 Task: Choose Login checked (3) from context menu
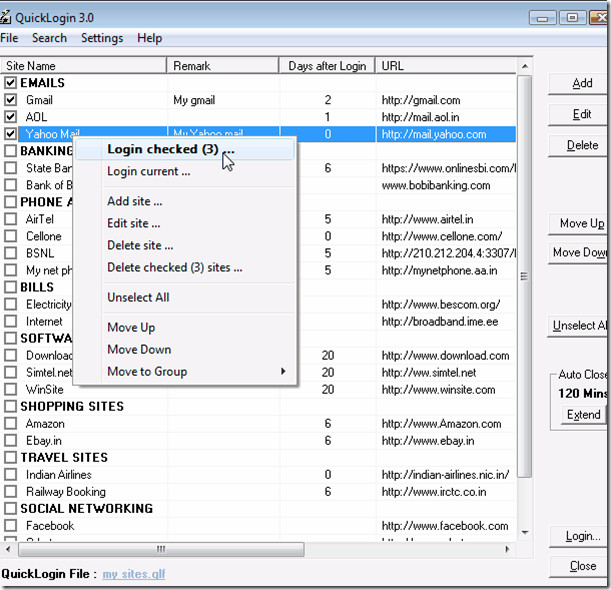(x=170, y=149)
